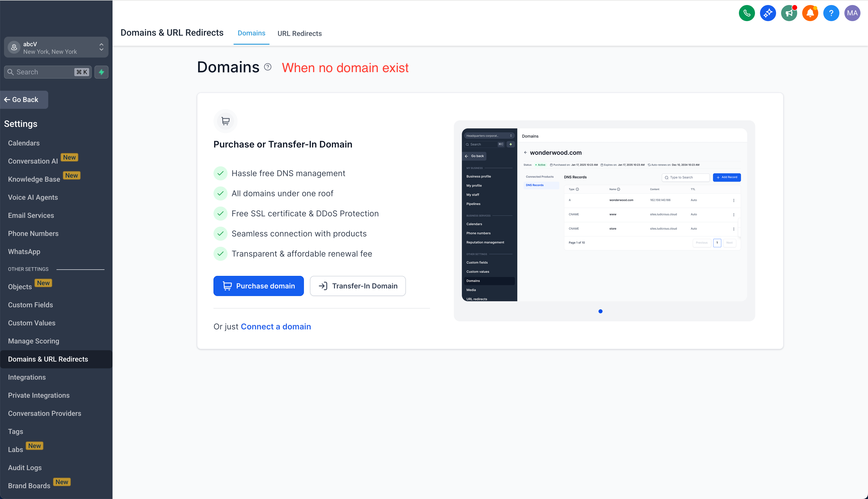Click the help icon beside Domains heading
Screen dimensions: 868x499
(x=268, y=67)
